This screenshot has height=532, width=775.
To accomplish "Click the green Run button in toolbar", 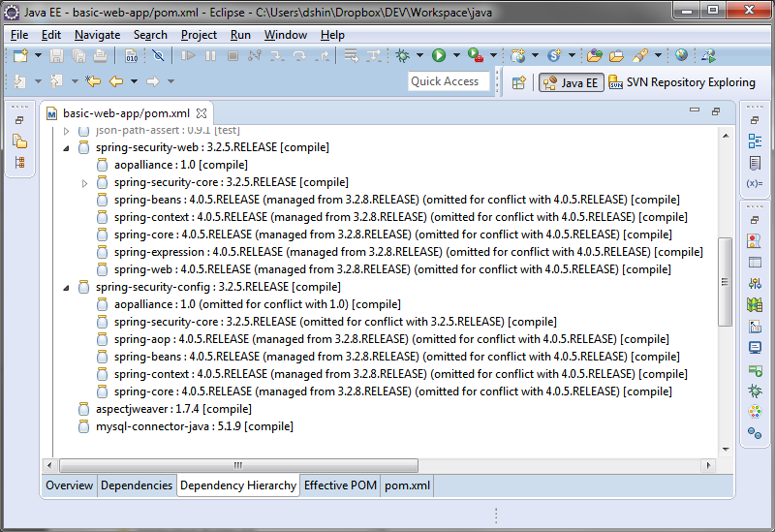I will 439,56.
